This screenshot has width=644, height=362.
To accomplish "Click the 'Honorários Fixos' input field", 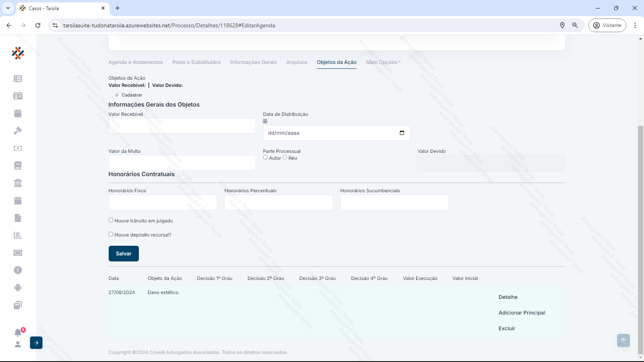I will 163,203.
